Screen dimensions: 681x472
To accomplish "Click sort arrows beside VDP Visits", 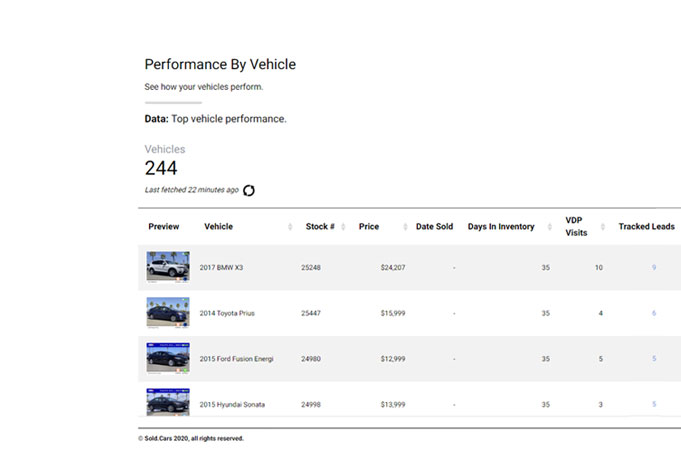I will [x=603, y=227].
